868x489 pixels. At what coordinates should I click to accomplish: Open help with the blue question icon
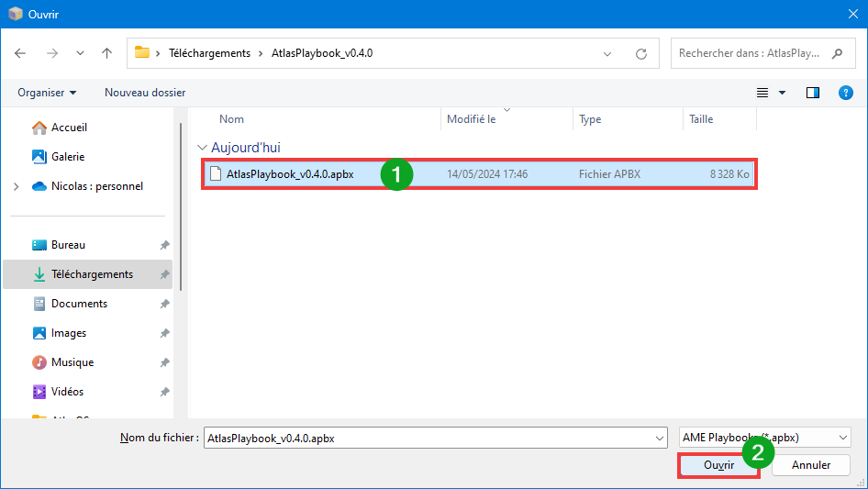pyautogui.click(x=845, y=93)
